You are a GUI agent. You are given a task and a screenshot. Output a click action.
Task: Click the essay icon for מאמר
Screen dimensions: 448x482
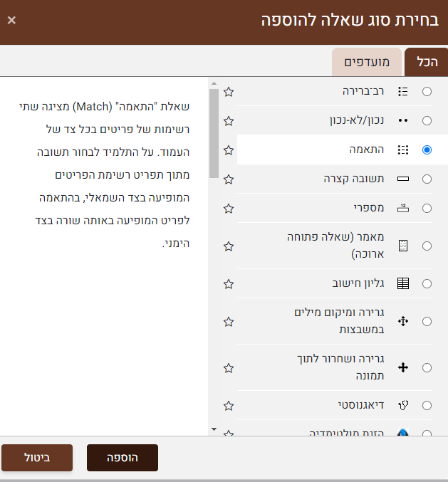point(403,246)
